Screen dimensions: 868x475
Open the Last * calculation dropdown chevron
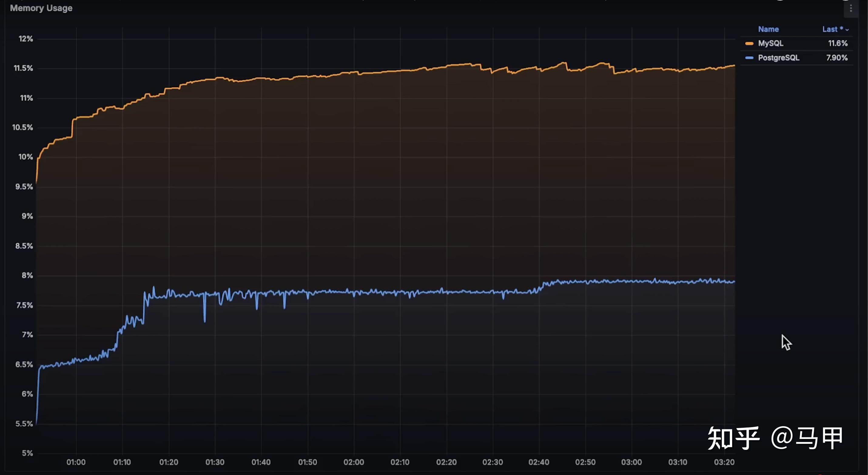point(847,30)
